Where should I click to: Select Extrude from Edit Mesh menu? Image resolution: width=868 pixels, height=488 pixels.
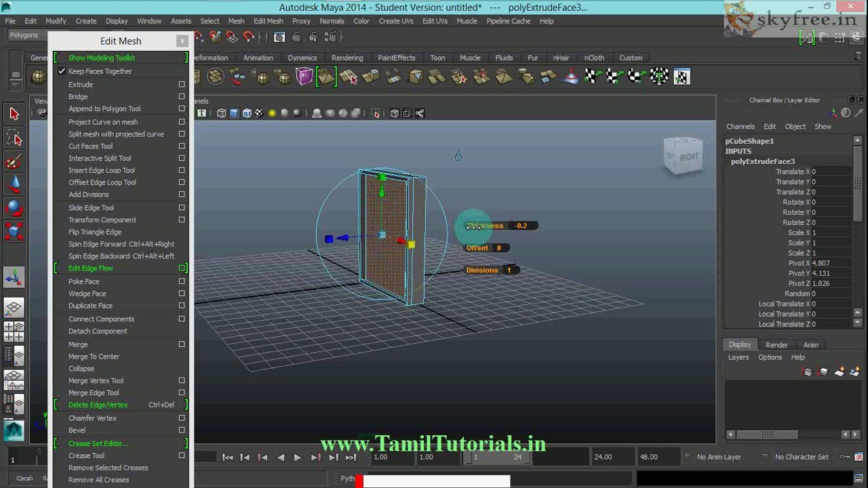(x=81, y=85)
